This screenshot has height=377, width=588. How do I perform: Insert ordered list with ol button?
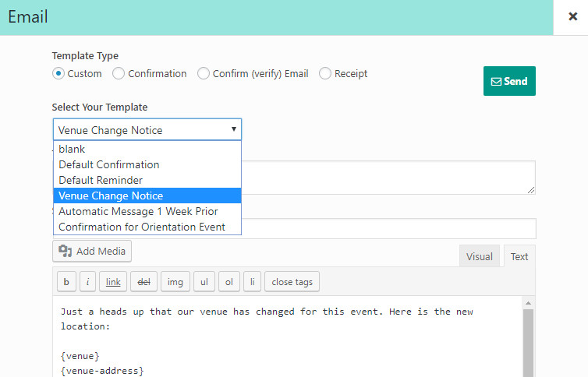click(x=228, y=281)
